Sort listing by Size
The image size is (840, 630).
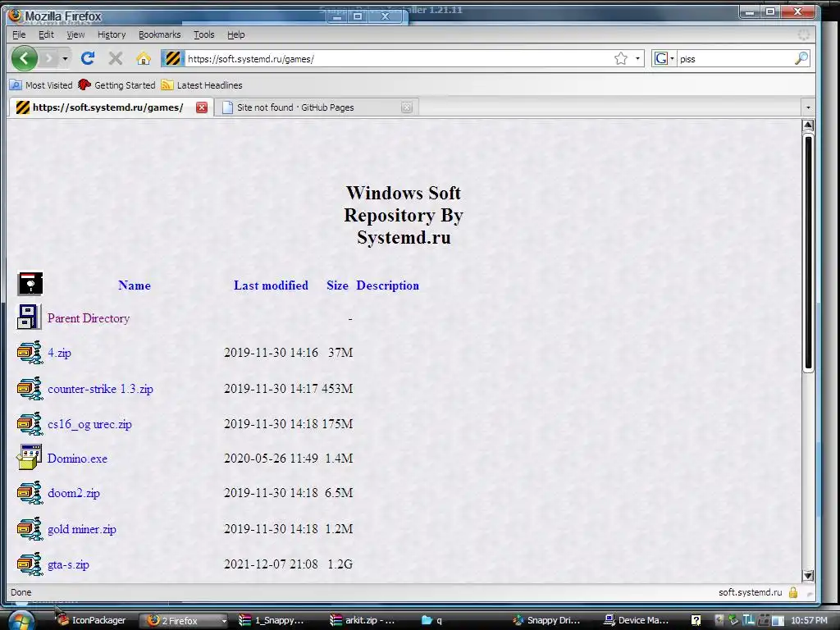click(337, 285)
